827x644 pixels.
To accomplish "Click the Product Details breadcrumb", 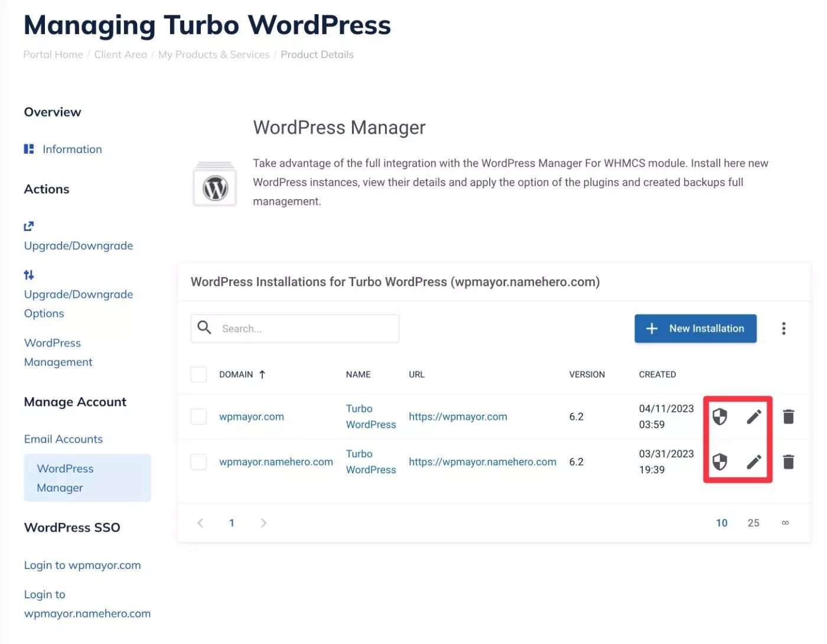I will point(317,54).
